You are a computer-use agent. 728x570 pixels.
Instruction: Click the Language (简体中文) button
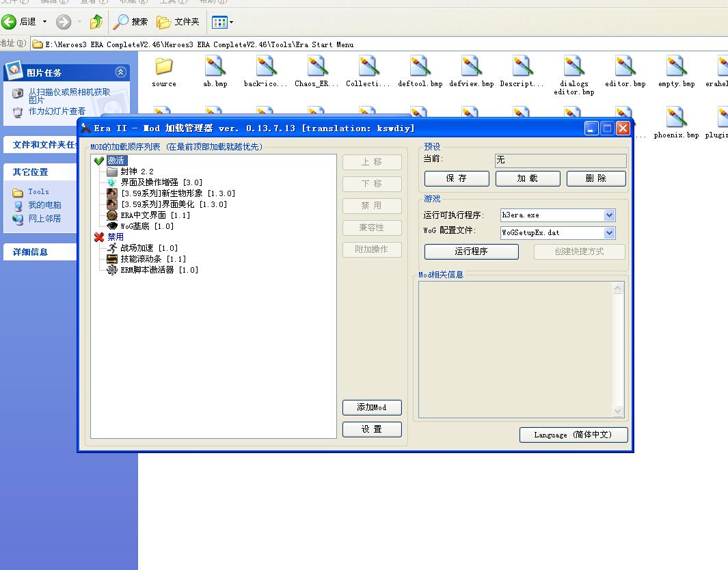pos(574,435)
